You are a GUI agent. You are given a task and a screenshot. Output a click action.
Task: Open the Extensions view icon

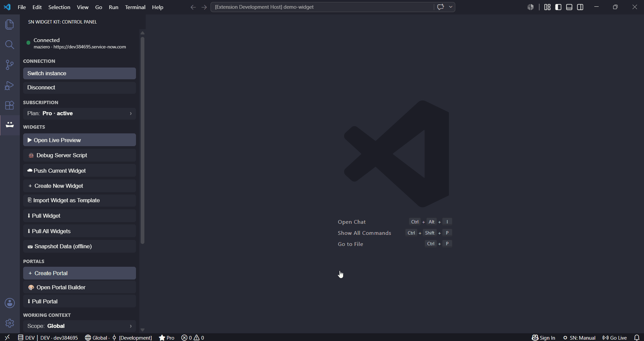click(10, 105)
